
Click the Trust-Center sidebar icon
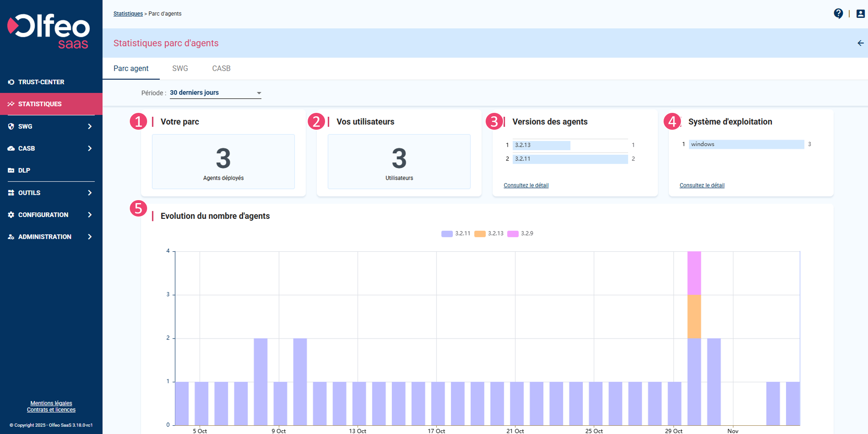point(11,82)
